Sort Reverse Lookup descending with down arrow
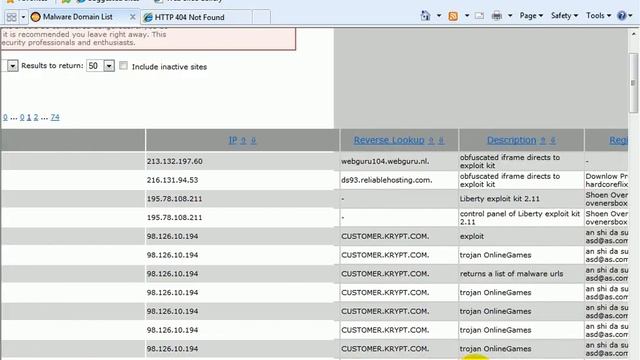Screen dimensions: 640x360 (x=441, y=140)
